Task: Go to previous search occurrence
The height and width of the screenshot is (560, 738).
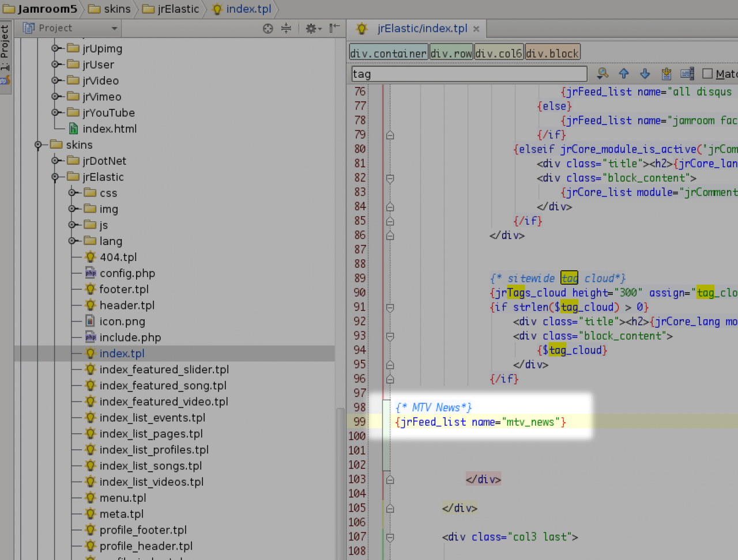Action: (624, 74)
